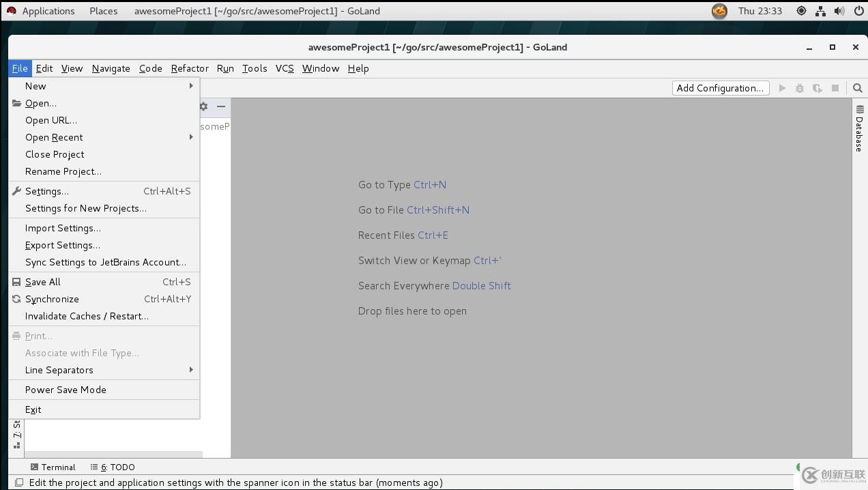The height and width of the screenshot is (490, 868).
Task: Click the Stop square icon in toolbar
Action: (835, 88)
